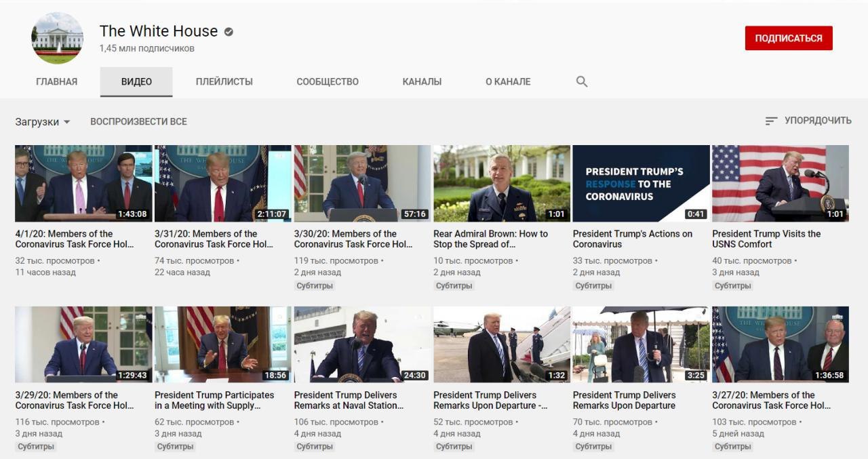Open Remarks Upon Departure title ending with dash

tap(490, 400)
